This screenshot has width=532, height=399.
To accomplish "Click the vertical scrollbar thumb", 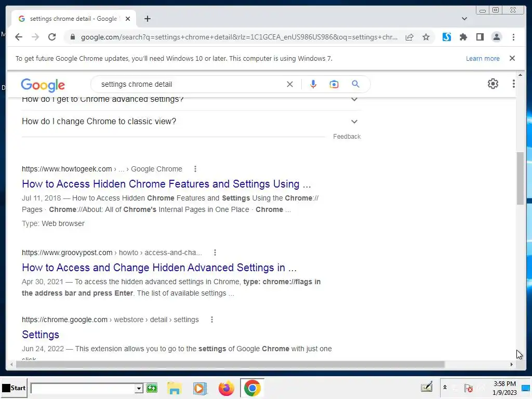I will point(521,179).
